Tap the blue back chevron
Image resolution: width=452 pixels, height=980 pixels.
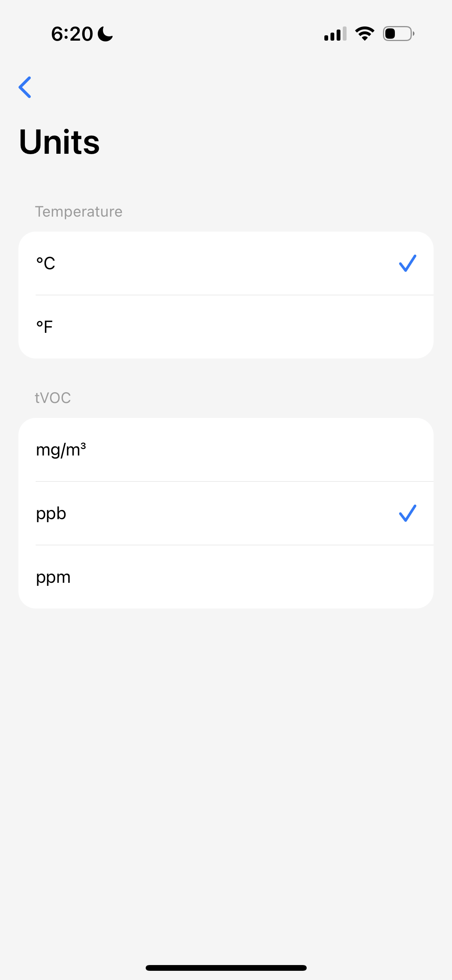(25, 87)
